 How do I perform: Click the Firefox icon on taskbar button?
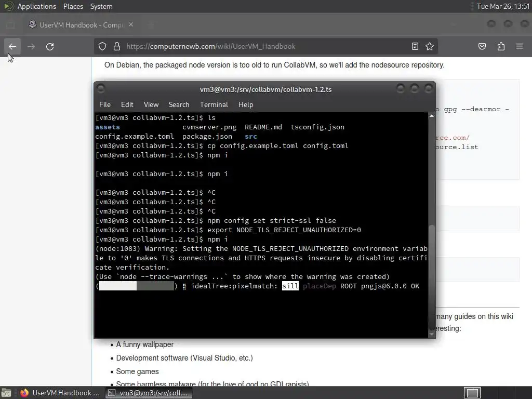tap(24, 393)
